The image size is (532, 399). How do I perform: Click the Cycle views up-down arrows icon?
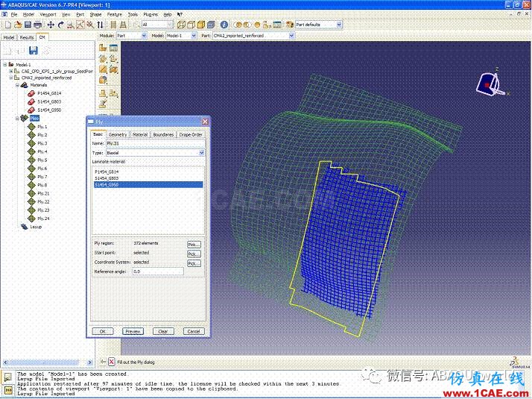tap(100, 25)
